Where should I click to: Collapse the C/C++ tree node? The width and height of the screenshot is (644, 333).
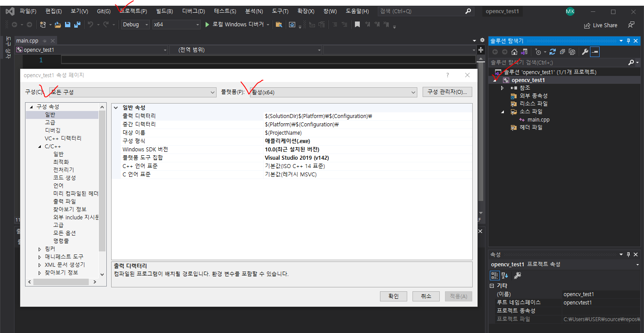[x=40, y=147]
